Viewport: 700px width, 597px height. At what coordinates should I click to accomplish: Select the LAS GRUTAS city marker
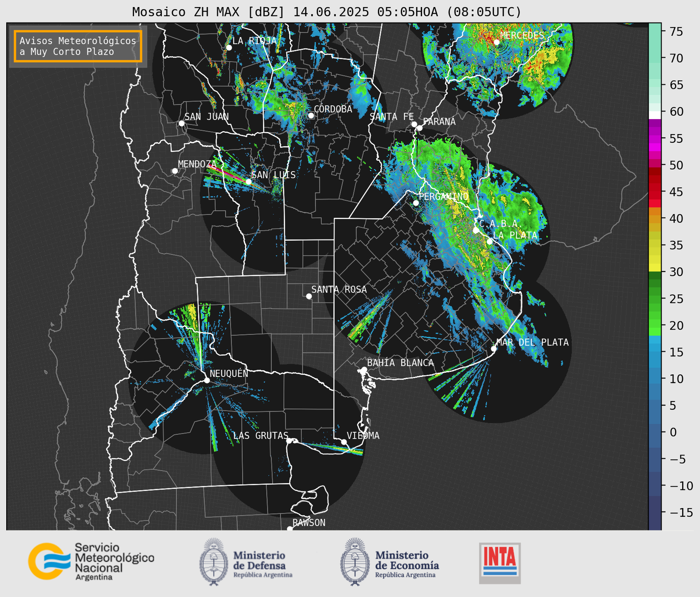(289, 440)
